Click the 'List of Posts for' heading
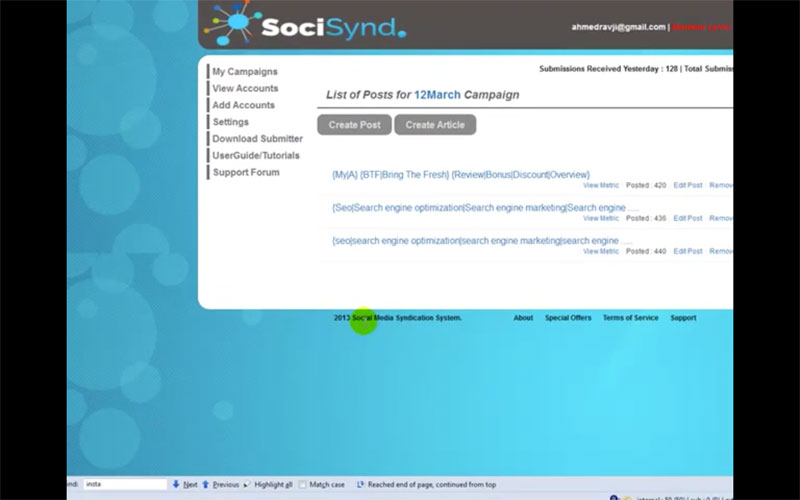 point(368,95)
